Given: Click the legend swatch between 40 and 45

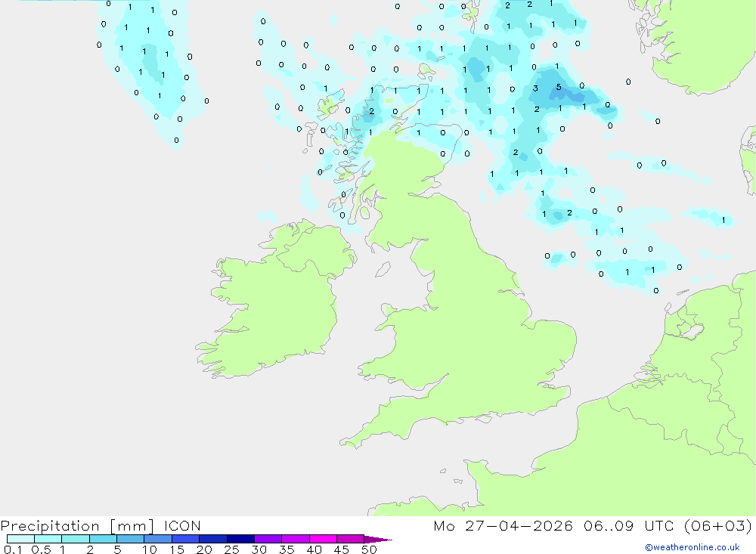Looking at the screenshot, I should point(323,539).
